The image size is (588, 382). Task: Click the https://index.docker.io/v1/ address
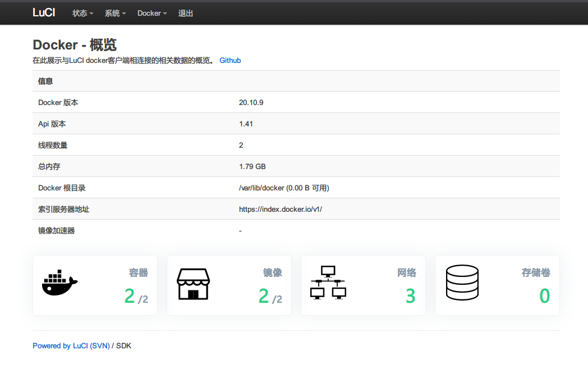pos(281,210)
